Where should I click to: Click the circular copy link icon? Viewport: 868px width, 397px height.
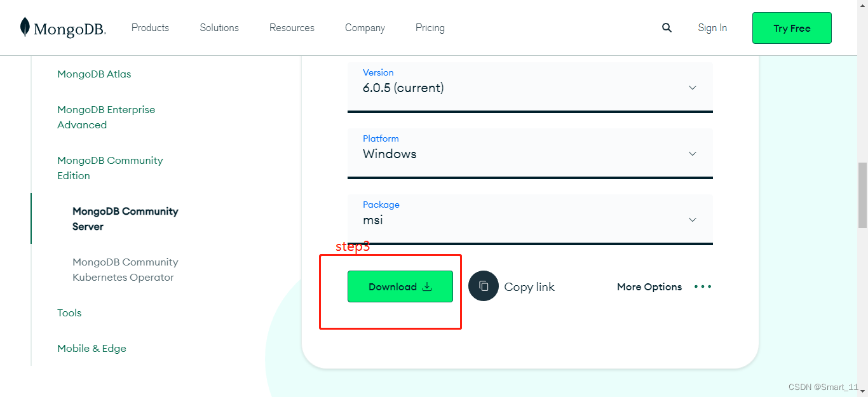(484, 286)
